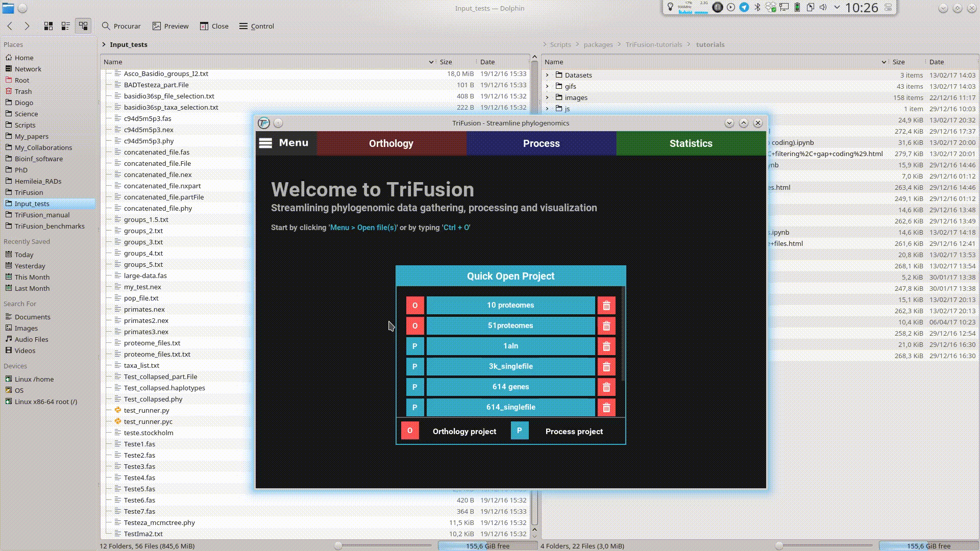Open the Name column sort dropdown arrow
Screen dimensions: 980x551
pos(431,62)
